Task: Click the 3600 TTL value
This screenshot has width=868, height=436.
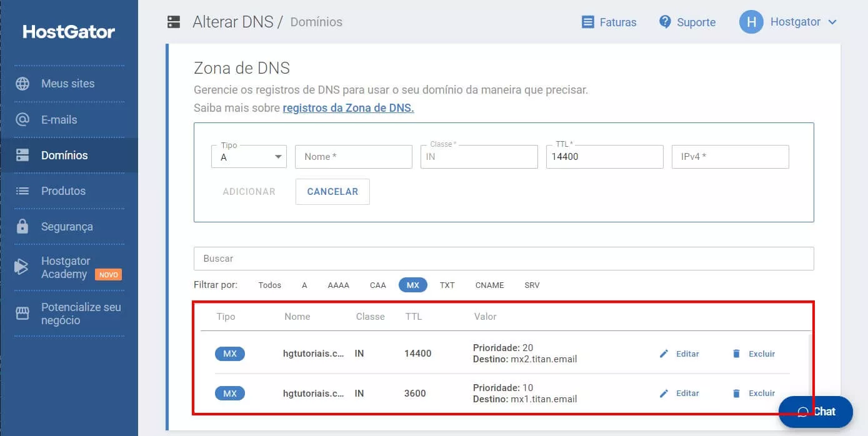Action: 415,394
